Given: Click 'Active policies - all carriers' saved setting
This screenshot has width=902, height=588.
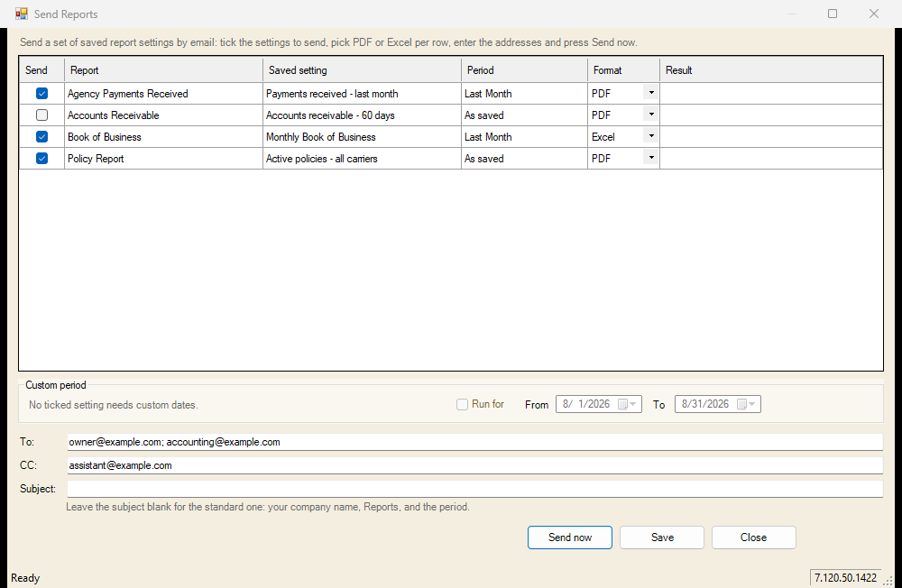Looking at the screenshot, I should [363, 159].
